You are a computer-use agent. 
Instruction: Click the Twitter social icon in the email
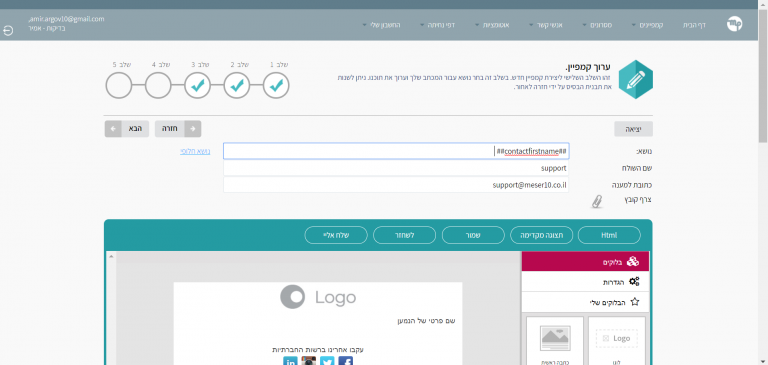(327, 362)
